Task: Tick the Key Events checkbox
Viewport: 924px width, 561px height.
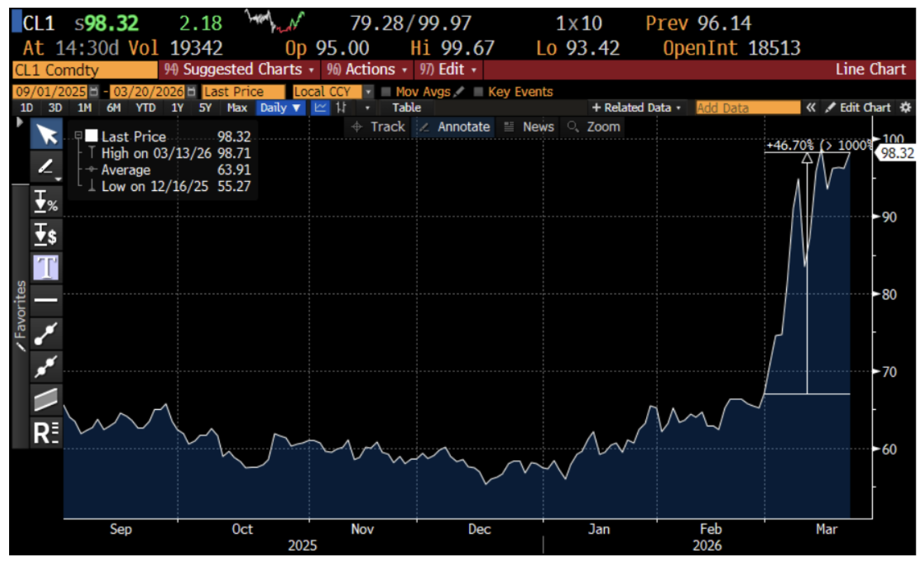Action: coord(478,92)
